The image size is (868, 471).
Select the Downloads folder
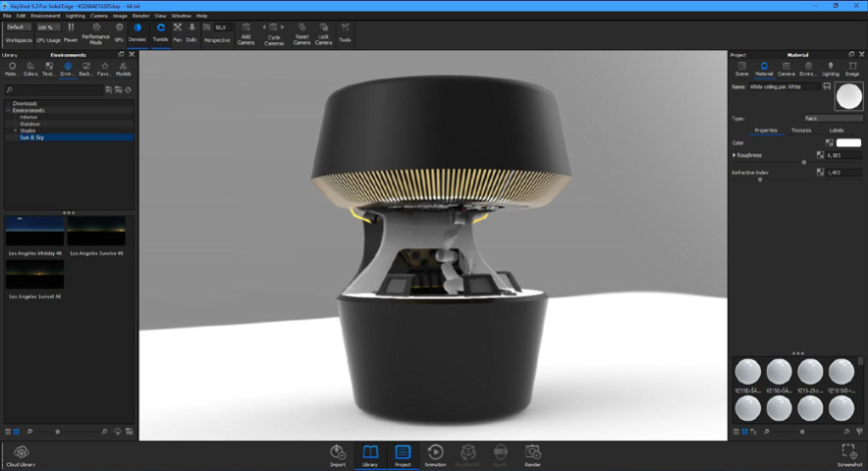click(x=25, y=103)
